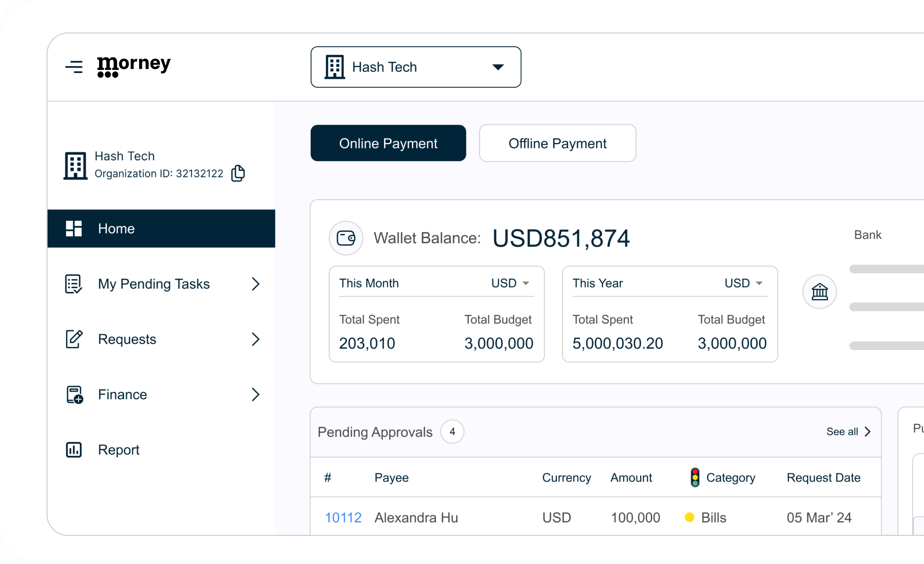
Task: Open request number 10112
Action: coord(343,518)
